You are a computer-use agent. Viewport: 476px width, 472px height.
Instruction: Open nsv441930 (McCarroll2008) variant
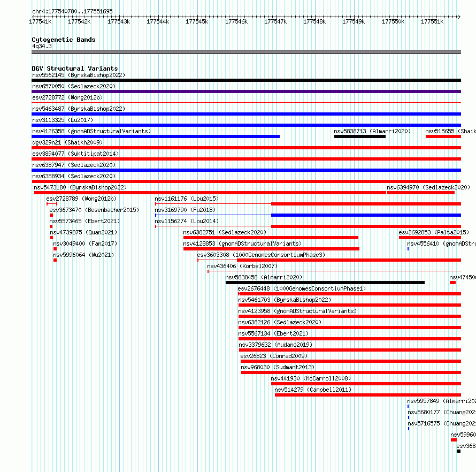point(311,378)
